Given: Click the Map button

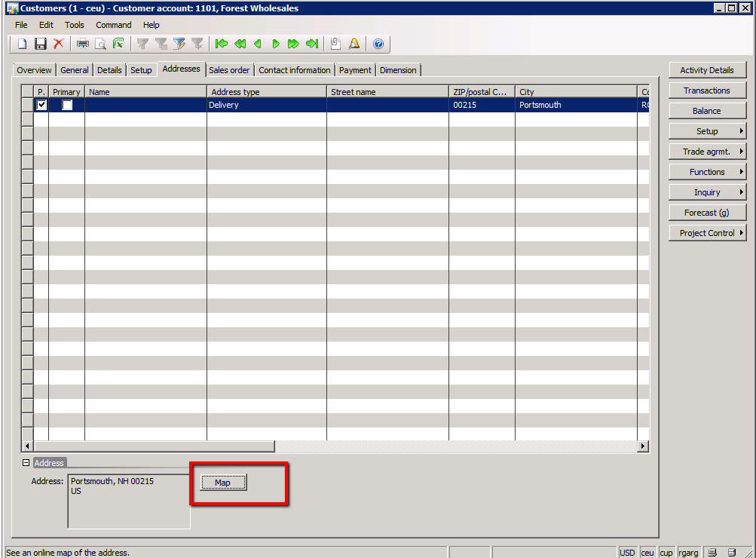Looking at the screenshot, I should point(223,483).
